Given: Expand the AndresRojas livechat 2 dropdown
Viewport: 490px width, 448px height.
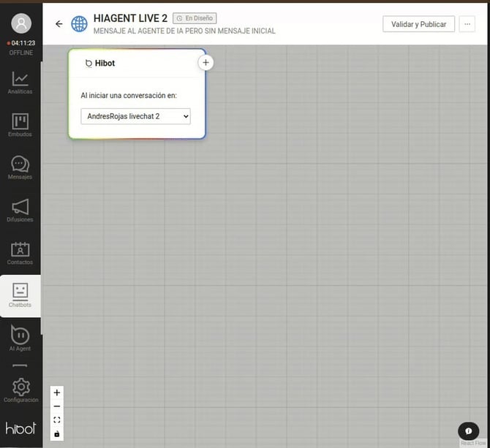Looking at the screenshot, I should (135, 116).
